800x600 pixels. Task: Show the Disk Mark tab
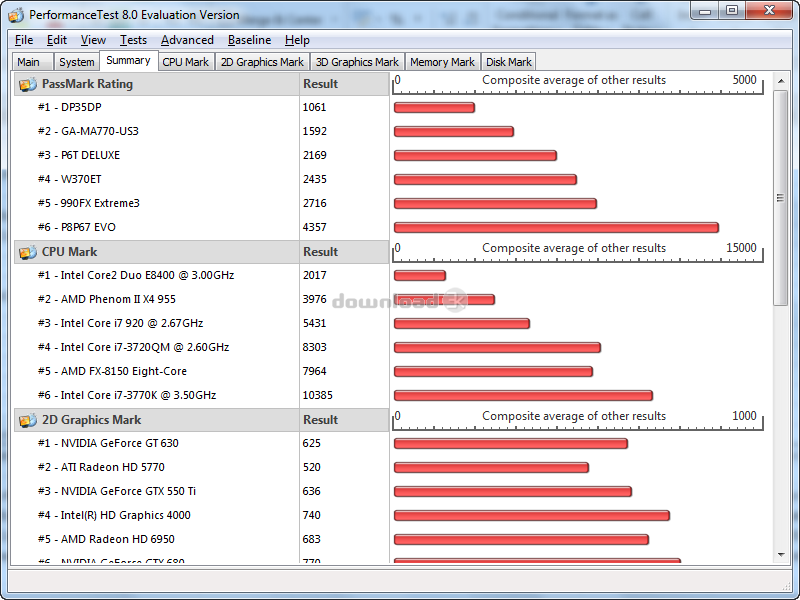coord(509,62)
